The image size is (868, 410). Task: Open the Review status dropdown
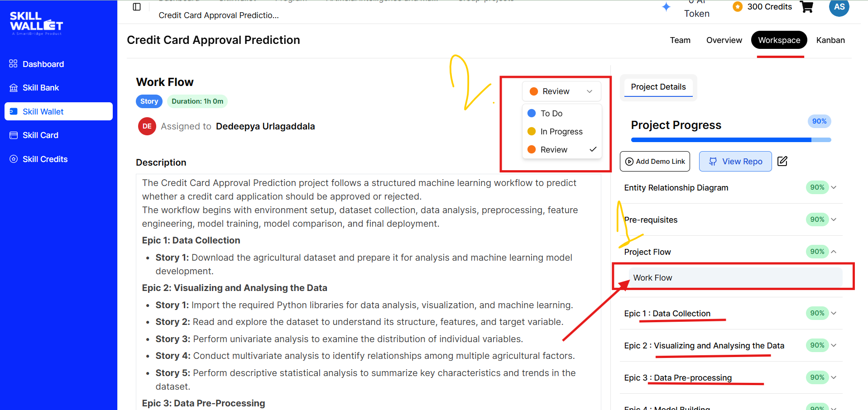coord(561,91)
